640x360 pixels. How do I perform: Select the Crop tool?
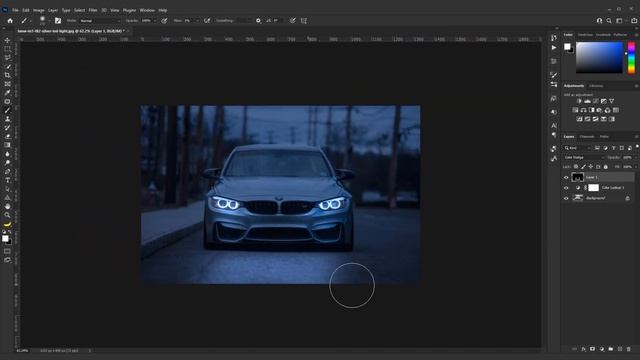pos(7,75)
